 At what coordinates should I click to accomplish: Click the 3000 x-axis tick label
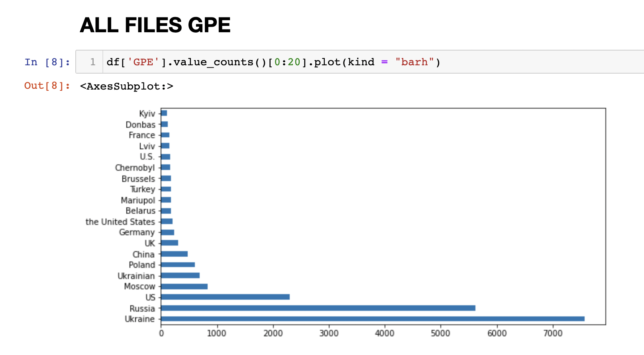(x=329, y=333)
